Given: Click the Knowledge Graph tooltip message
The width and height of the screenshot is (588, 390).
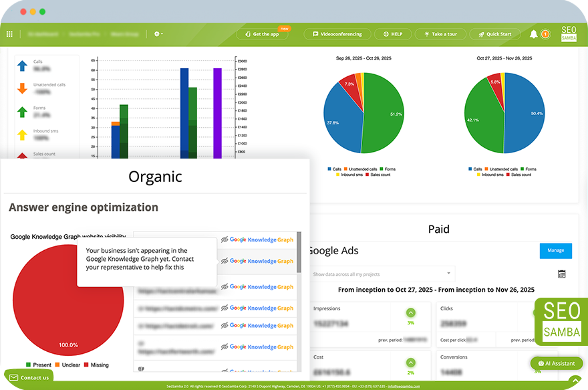Looking at the screenshot, I should pyautogui.click(x=140, y=259).
